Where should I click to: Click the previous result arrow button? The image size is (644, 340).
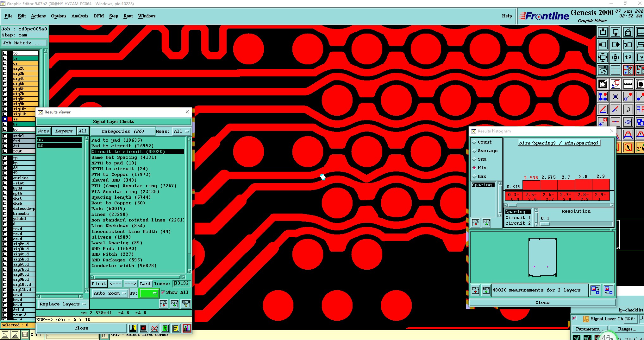click(x=115, y=284)
